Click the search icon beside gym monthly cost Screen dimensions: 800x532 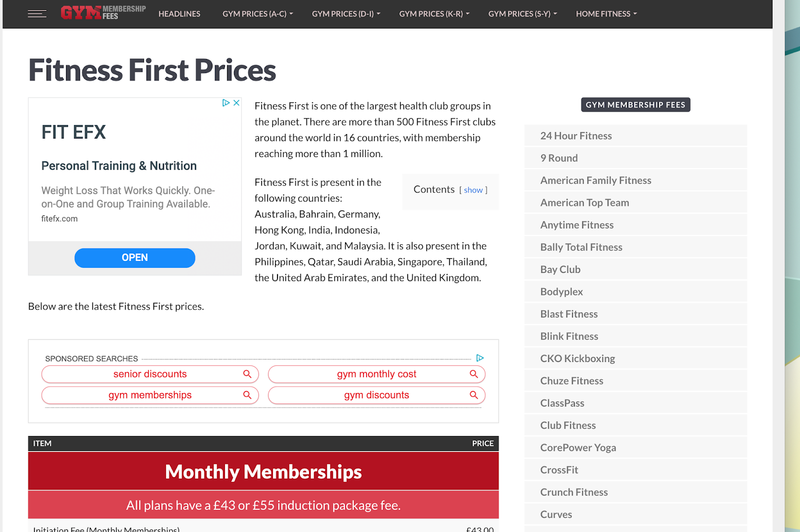tap(473, 373)
